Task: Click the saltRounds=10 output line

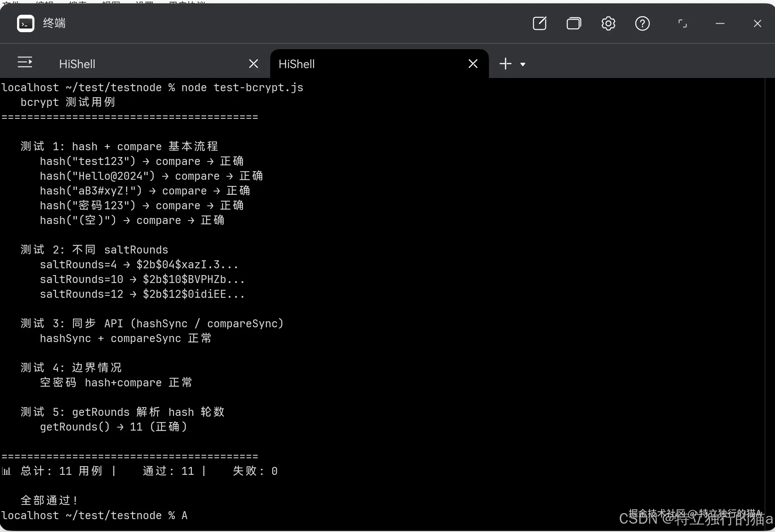Action: pos(142,279)
